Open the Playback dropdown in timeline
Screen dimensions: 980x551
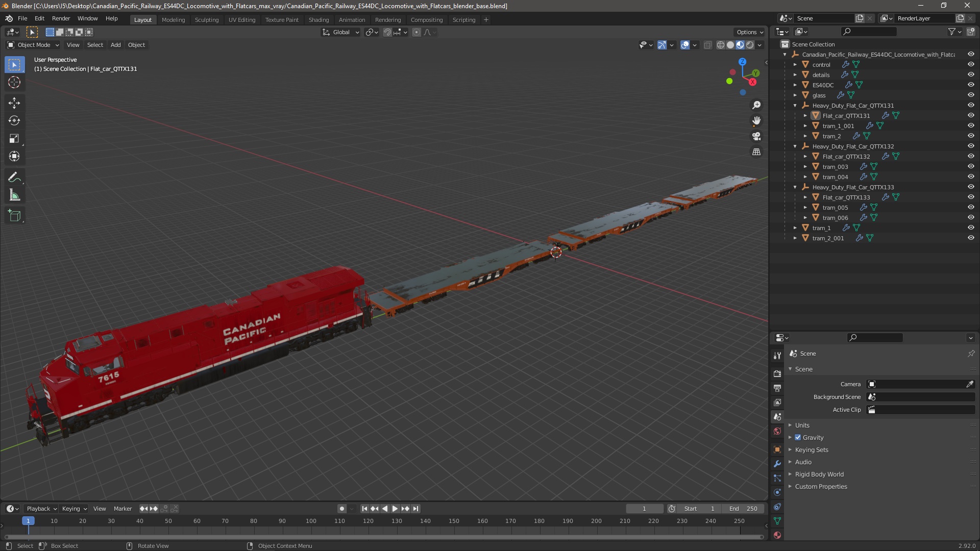(41, 509)
